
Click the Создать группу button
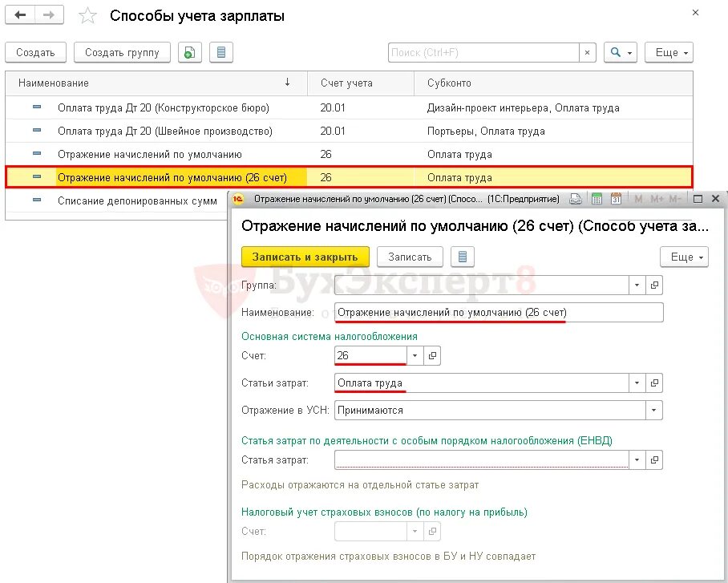coord(122,52)
